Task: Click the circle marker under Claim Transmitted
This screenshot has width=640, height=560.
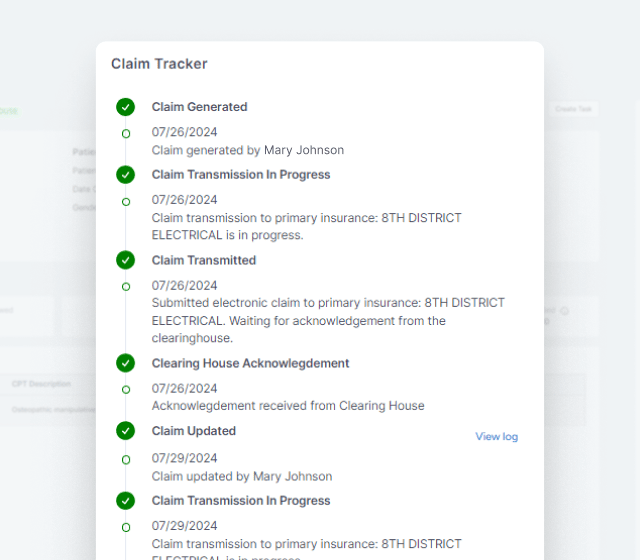Action: 125,286
